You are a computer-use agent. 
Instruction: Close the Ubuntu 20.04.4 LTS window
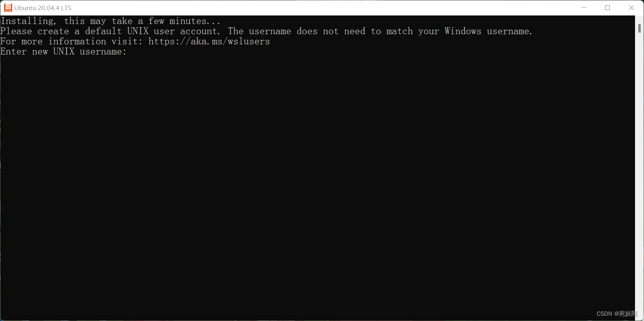(x=631, y=8)
